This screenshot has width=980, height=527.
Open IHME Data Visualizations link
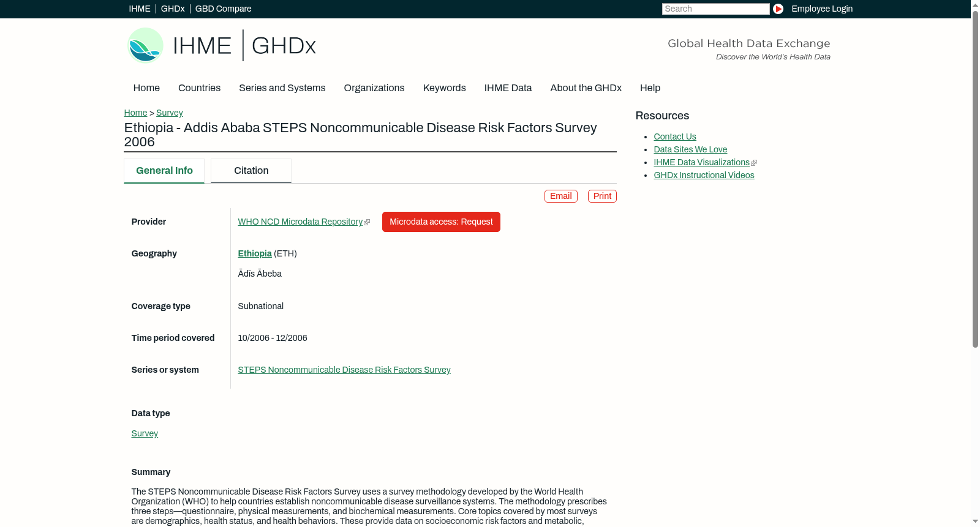(x=701, y=162)
